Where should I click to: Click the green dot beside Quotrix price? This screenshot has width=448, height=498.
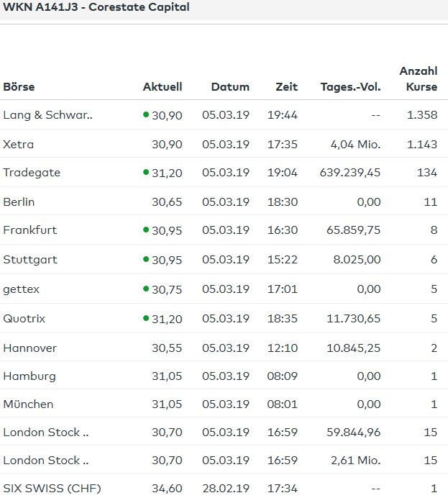146,318
